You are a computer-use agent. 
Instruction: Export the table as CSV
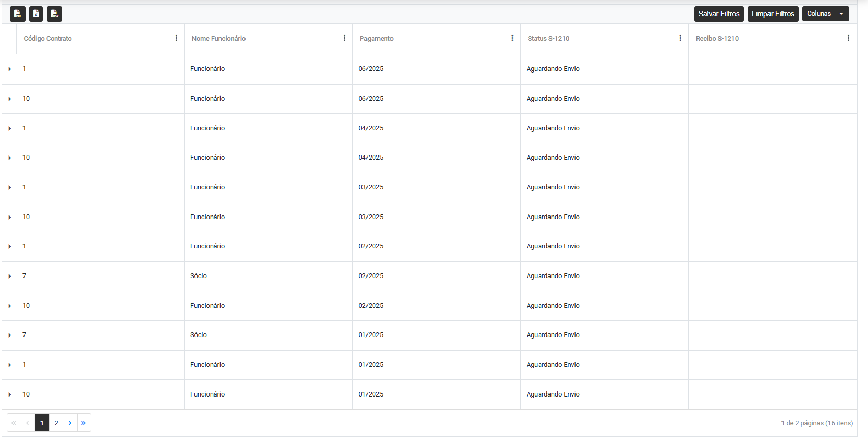[54, 14]
